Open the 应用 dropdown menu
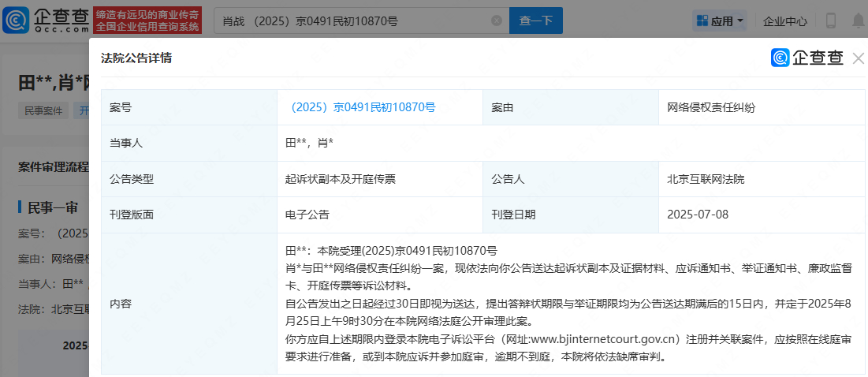Viewport: 868px width, 377px height. 721,21
